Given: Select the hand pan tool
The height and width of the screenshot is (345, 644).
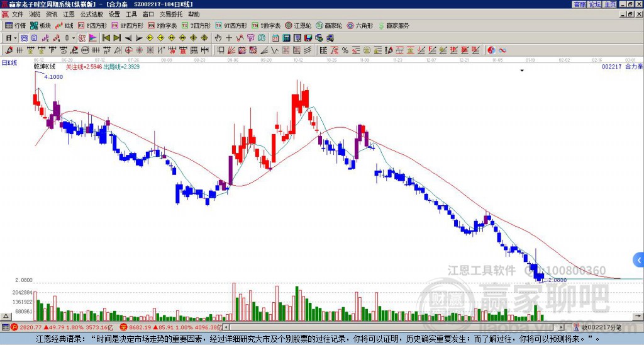Looking at the screenshot, I should (218, 38).
